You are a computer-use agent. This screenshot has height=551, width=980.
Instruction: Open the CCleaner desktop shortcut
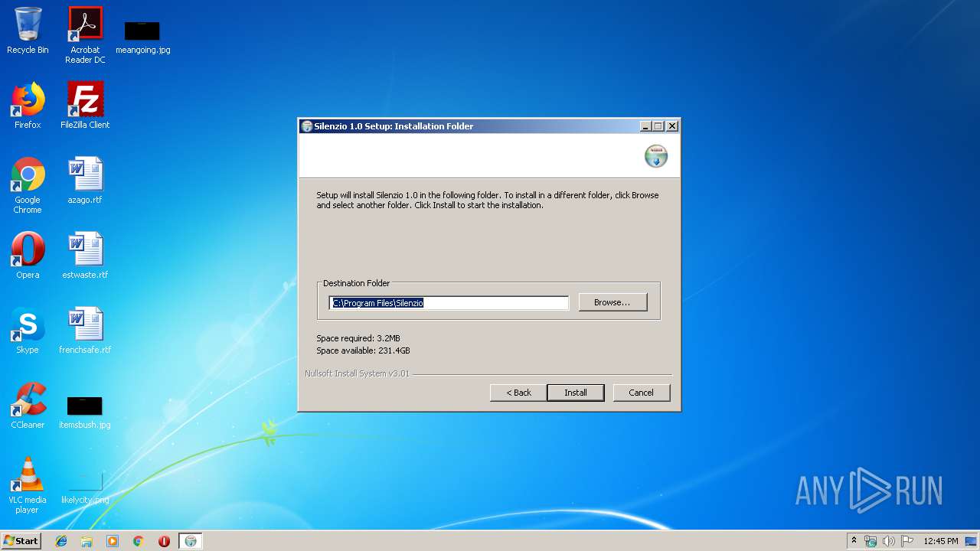pyautogui.click(x=28, y=406)
